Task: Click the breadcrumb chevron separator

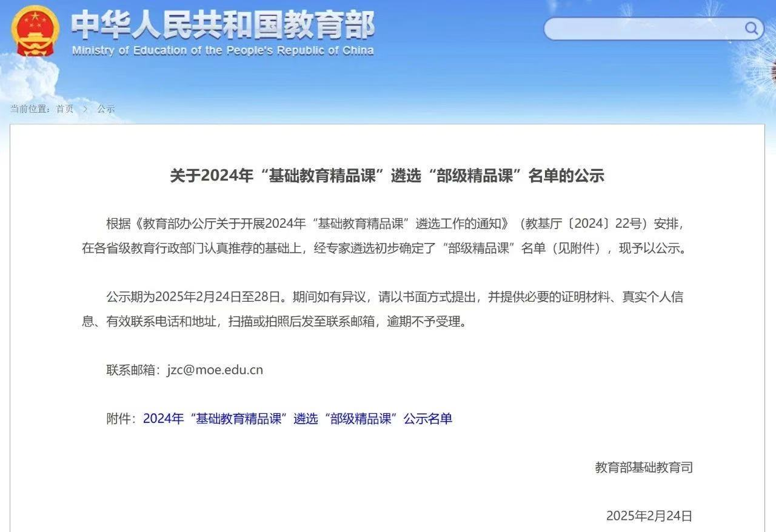Action: [85, 109]
